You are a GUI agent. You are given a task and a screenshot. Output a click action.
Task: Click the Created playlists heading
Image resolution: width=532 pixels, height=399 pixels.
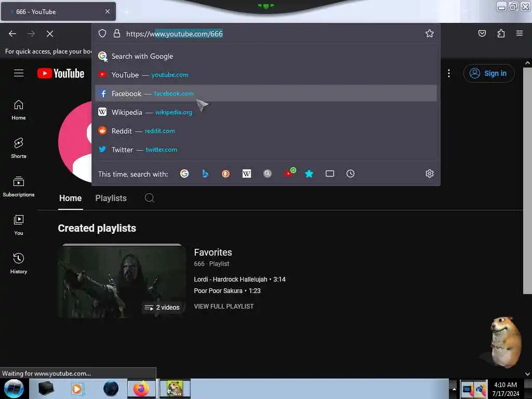(x=97, y=228)
